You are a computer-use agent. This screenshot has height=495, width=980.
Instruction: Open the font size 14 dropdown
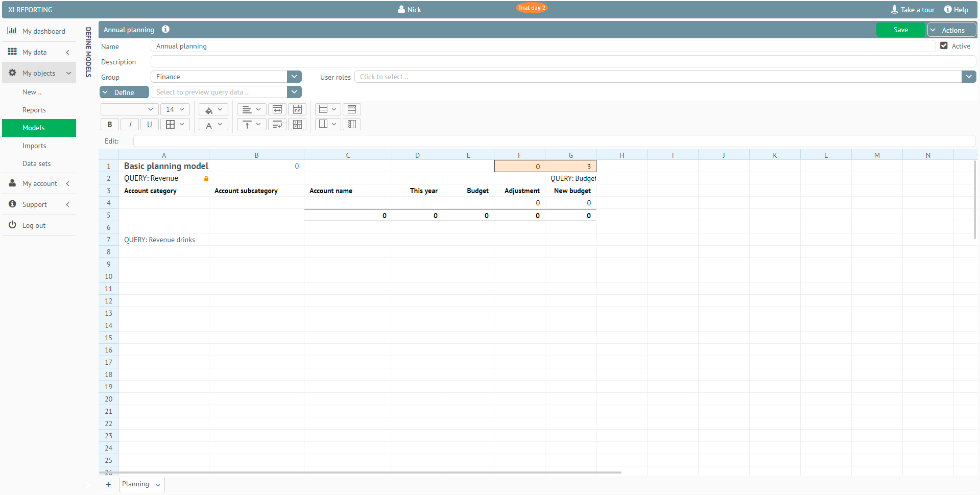[x=175, y=109]
